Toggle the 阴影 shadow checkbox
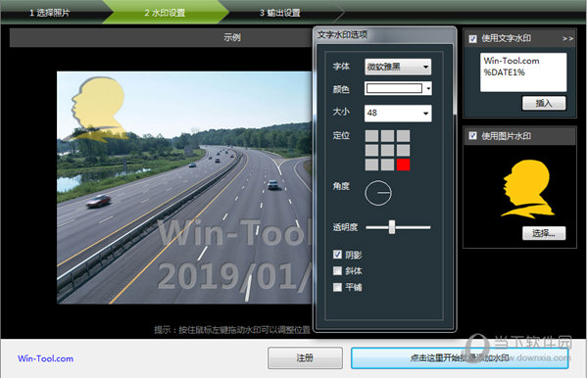 click(337, 255)
